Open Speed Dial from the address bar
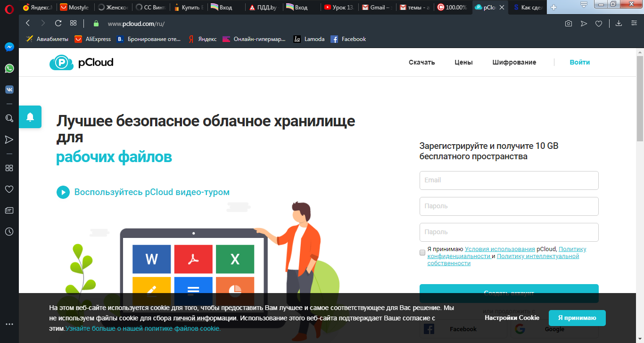 pos(73,23)
